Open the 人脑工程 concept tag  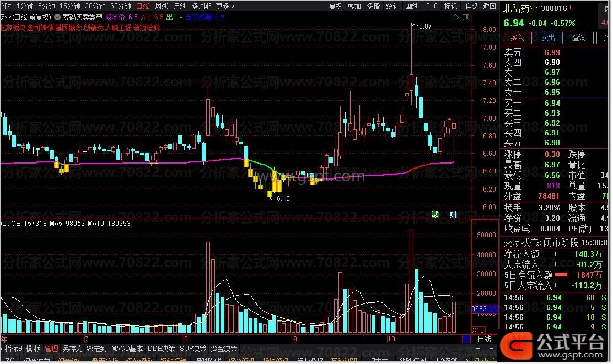point(118,28)
